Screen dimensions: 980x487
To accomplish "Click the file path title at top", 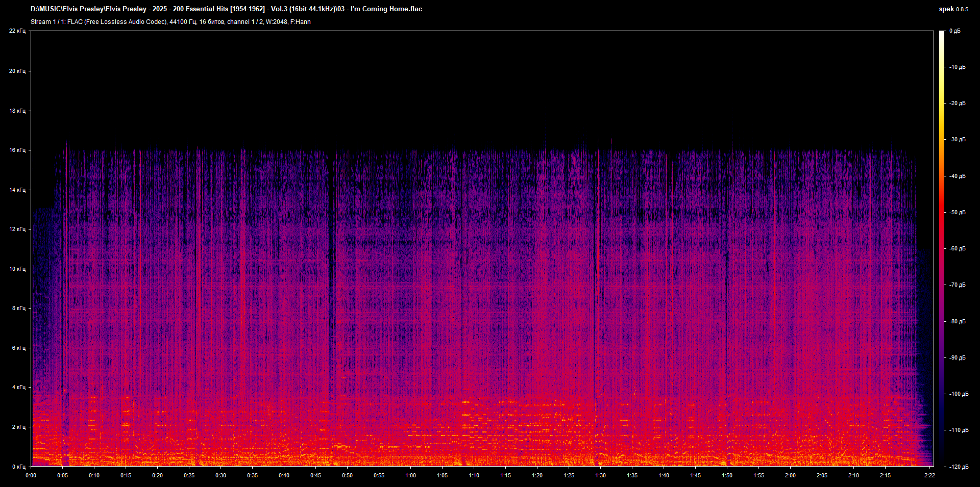I will click(226, 9).
